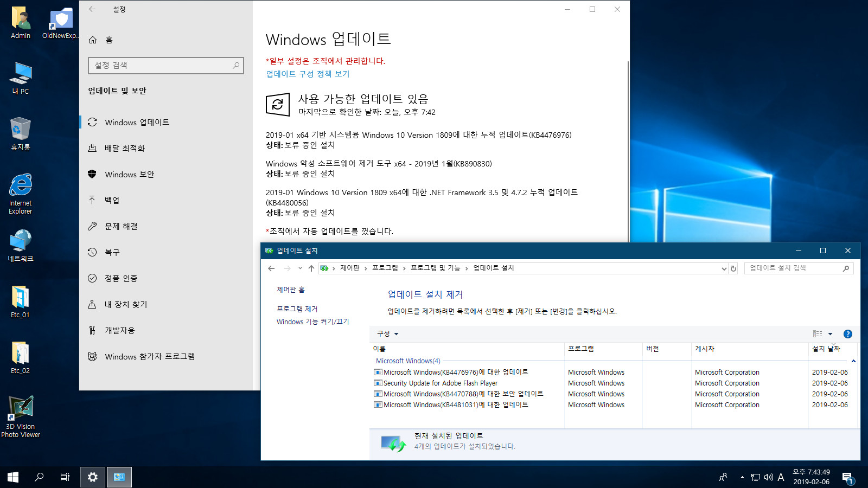Sort by 게시자 column header
This screenshot has height=488, width=868.
click(750, 349)
